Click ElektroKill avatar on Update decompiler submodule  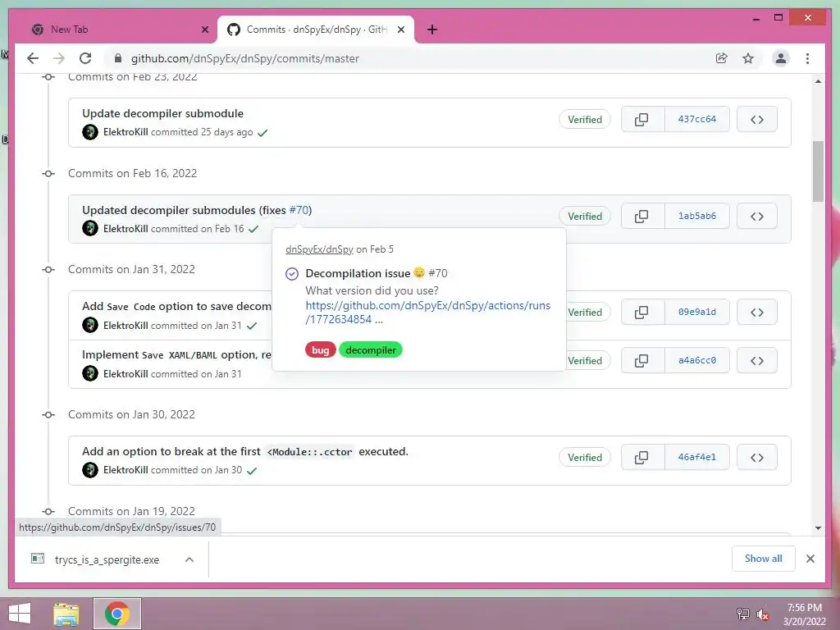(x=90, y=132)
